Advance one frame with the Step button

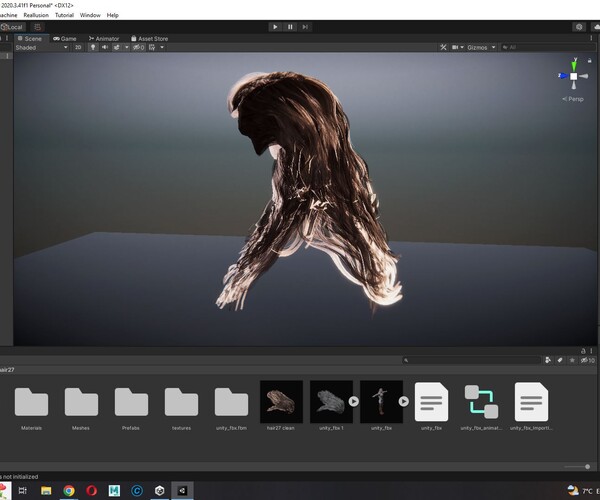point(305,27)
